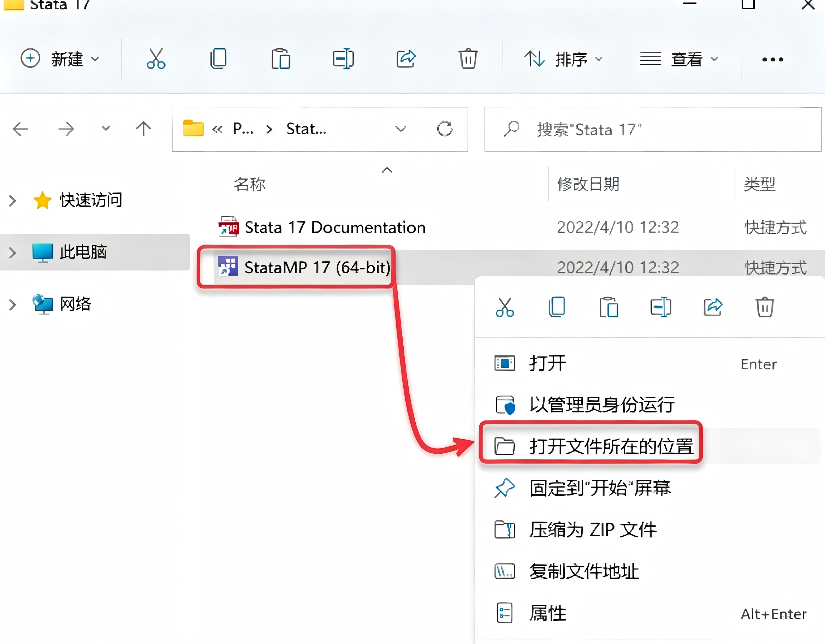Open the recent locations chevron dropdown
825x644 pixels.
click(x=106, y=129)
